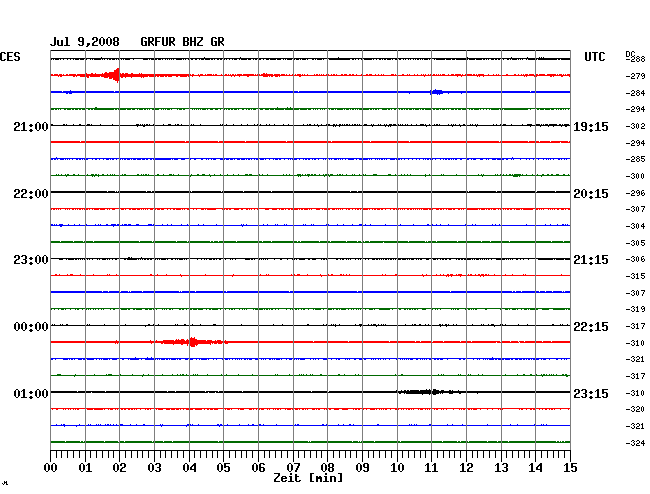Viewport: 650px width, 494px height.
Task: Click the red seismic event near minute 04
Action: (191, 342)
